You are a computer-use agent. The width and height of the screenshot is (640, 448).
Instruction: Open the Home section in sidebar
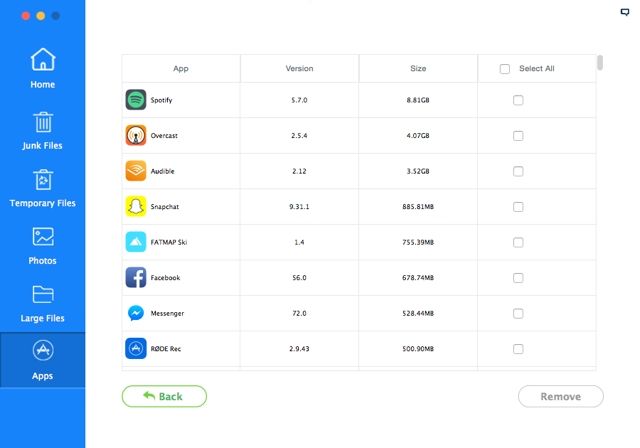[42, 68]
